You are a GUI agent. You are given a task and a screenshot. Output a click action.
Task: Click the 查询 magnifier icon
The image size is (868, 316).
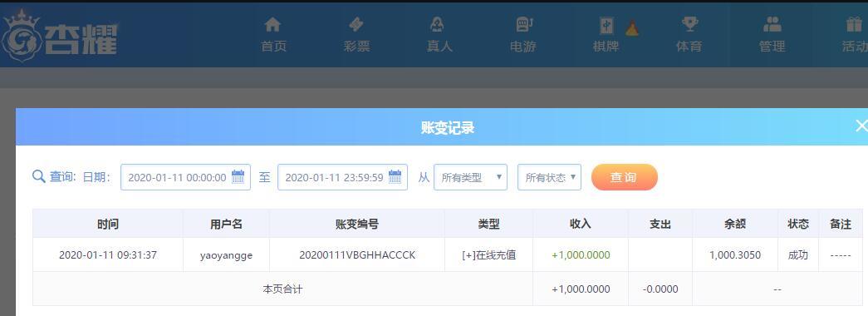pyautogui.click(x=39, y=177)
